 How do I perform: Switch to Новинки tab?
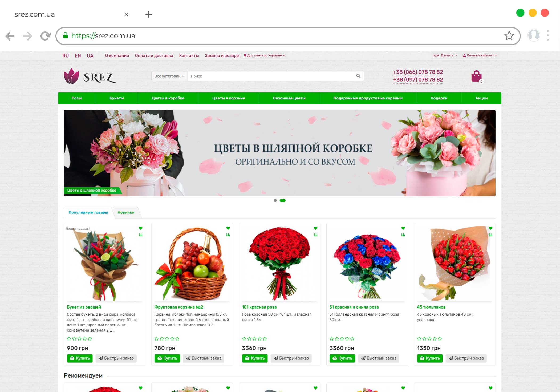[126, 212]
